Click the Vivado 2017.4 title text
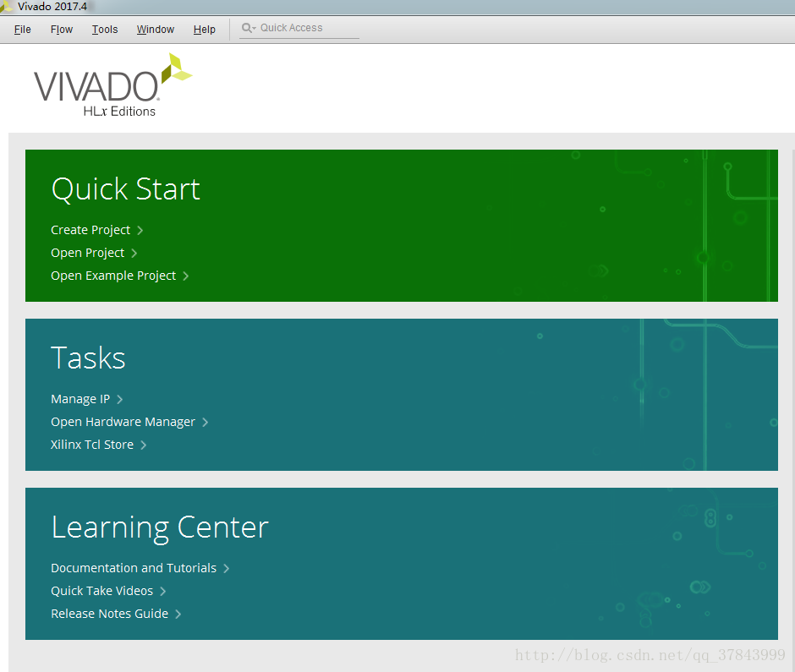This screenshot has width=795, height=672. pos(52,7)
